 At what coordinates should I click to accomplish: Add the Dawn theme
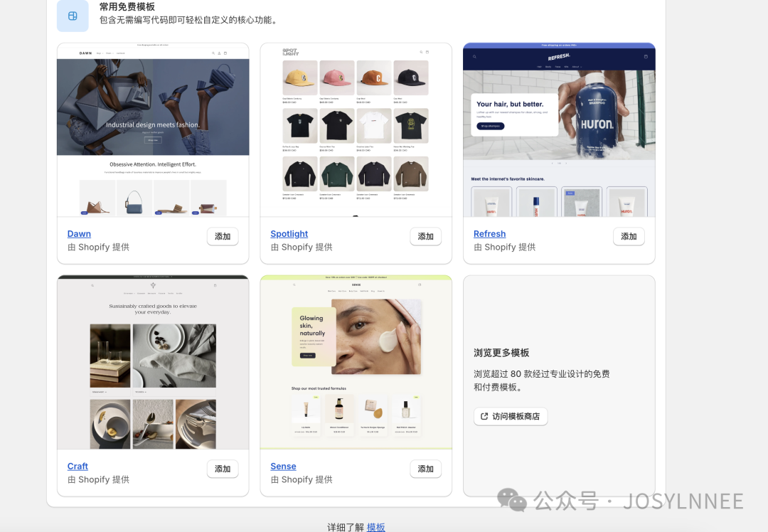click(x=223, y=236)
